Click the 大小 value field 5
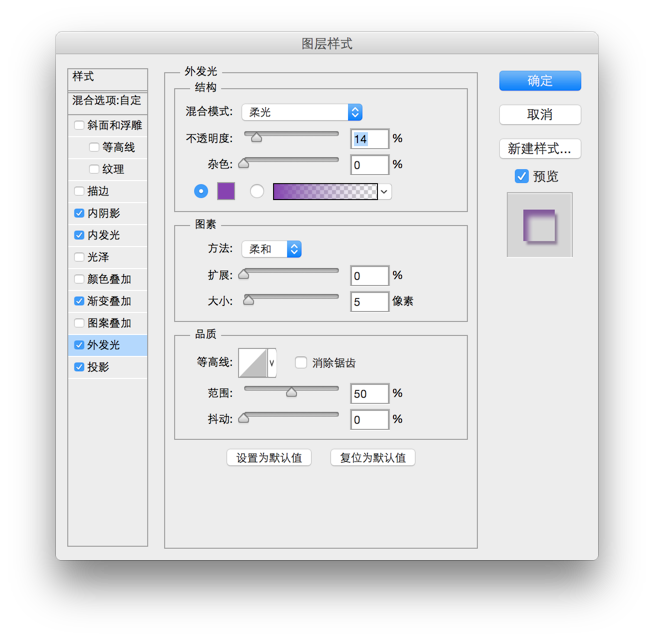This screenshot has width=654, height=640. pos(370,302)
